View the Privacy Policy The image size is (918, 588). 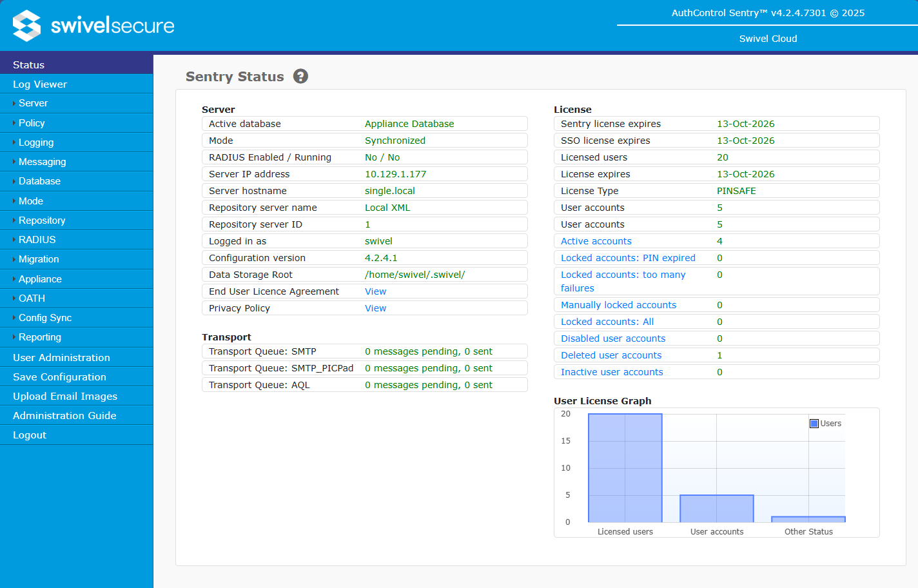click(x=375, y=308)
